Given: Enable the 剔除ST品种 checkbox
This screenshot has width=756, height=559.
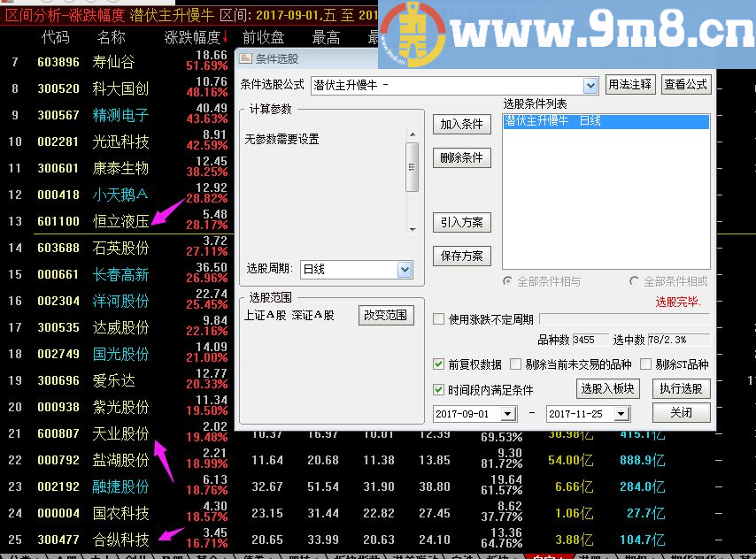Looking at the screenshot, I should tap(645, 364).
